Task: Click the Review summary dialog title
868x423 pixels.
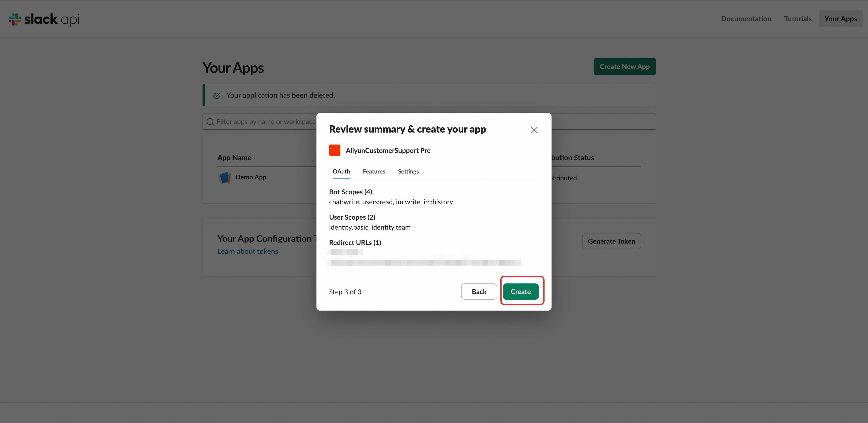Action: pyautogui.click(x=407, y=129)
